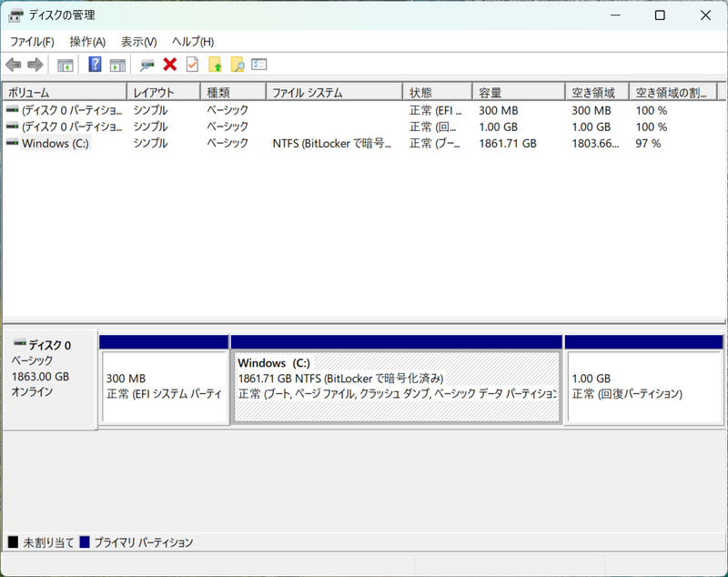Click the rightmost list-style toolbar icon
The width and height of the screenshot is (728, 577).
259,64
